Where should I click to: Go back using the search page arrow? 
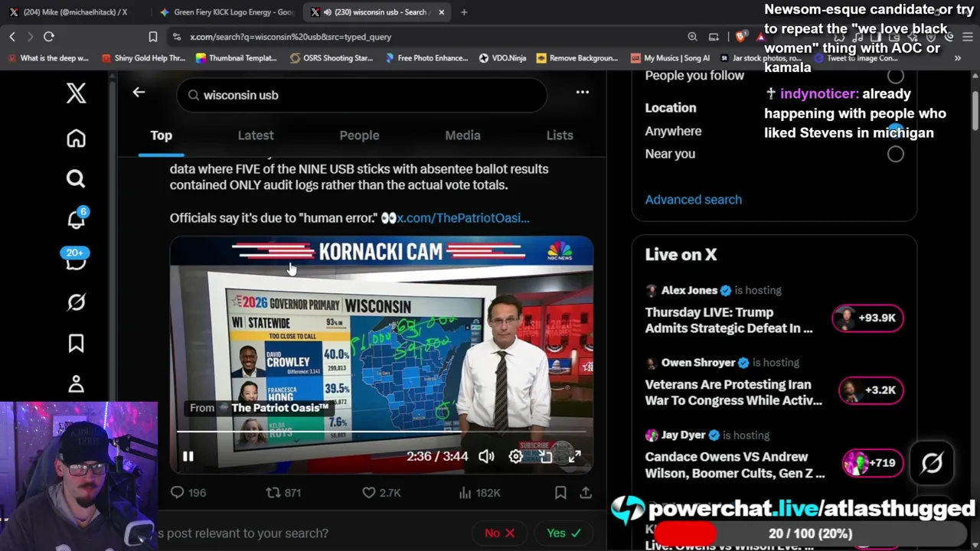[139, 93]
